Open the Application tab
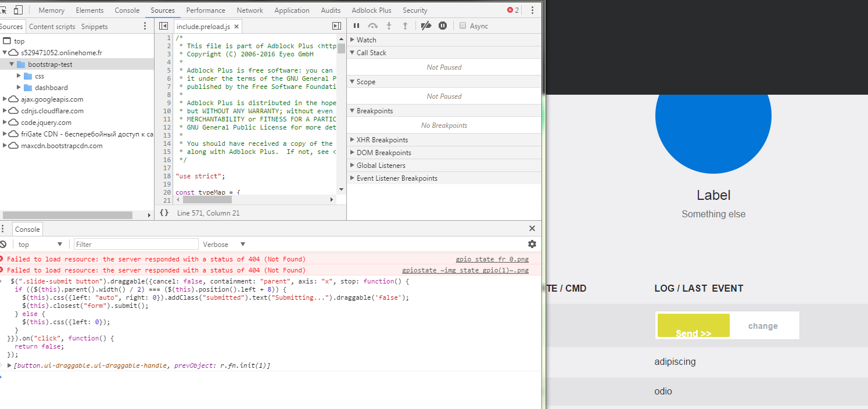 (x=292, y=10)
